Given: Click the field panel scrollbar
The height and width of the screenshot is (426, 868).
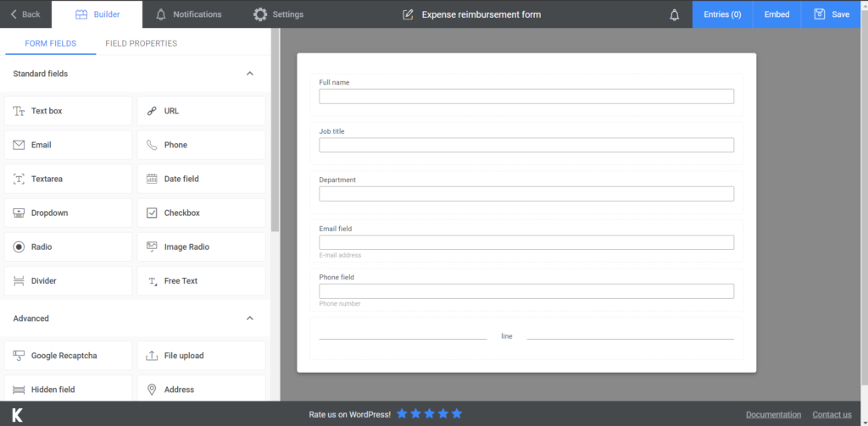Looking at the screenshot, I should pos(275,130).
